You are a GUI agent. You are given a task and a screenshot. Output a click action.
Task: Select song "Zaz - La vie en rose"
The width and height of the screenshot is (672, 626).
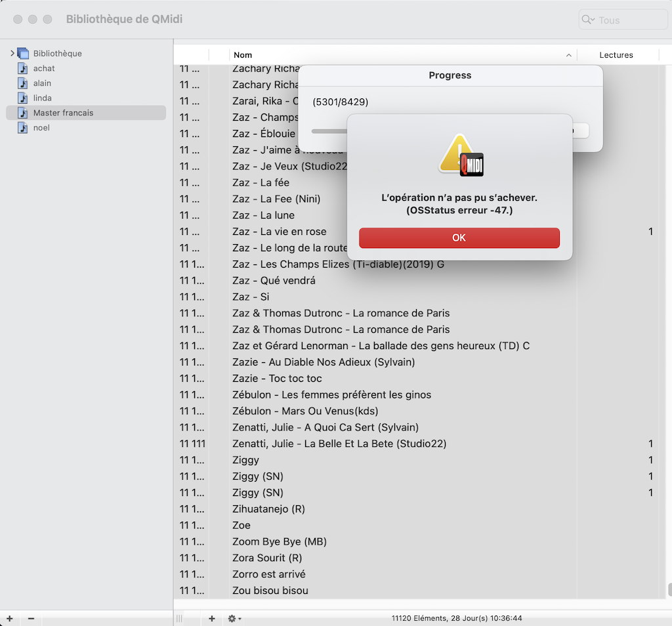click(x=280, y=232)
